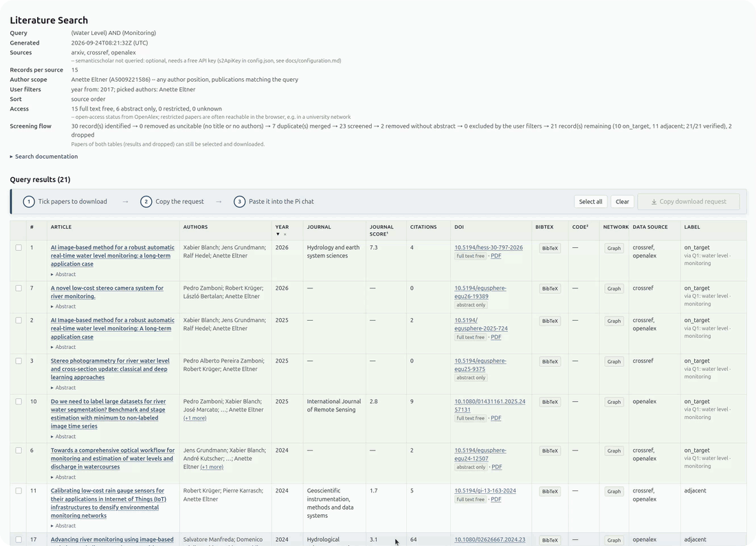Open DOI link 10.5194/egusphere-egu24-12507

pyautogui.click(x=480, y=455)
